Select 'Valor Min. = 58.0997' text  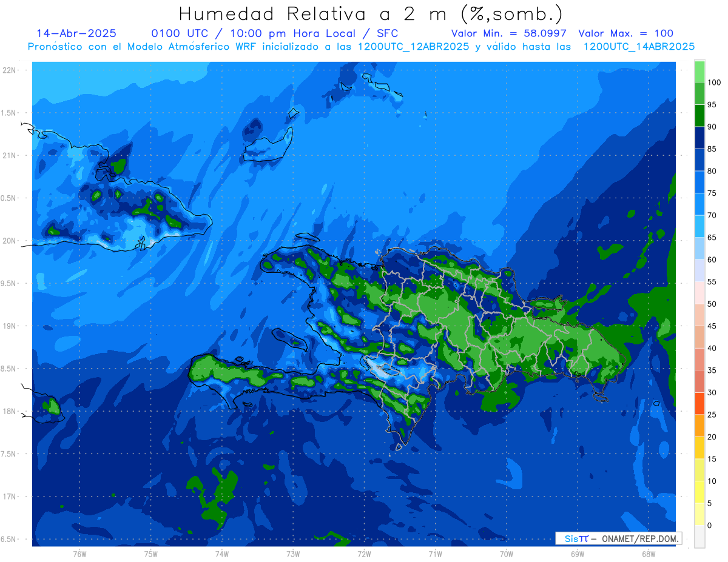coord(508,33)
